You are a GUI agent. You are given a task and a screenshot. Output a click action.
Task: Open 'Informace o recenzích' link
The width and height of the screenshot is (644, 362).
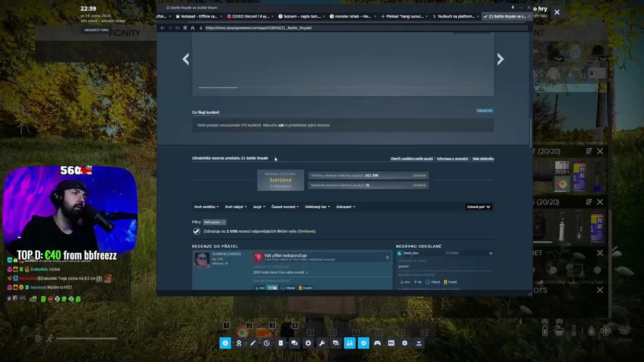pos(452,158)
